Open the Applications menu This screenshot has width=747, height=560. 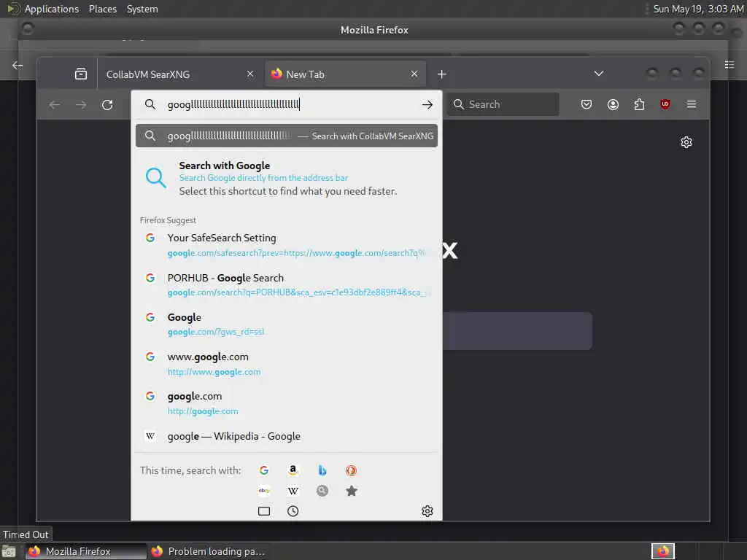pyautogui.click(x=52, y=9)
